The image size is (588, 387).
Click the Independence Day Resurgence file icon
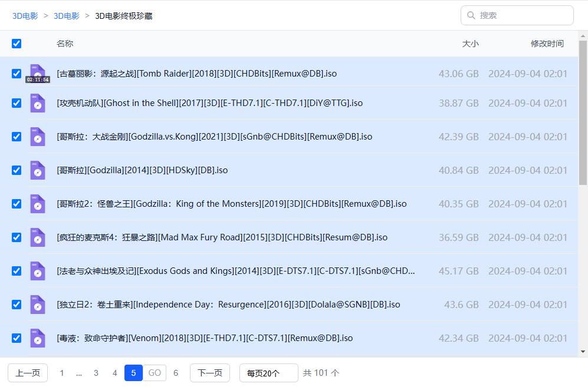pos(38,305)
